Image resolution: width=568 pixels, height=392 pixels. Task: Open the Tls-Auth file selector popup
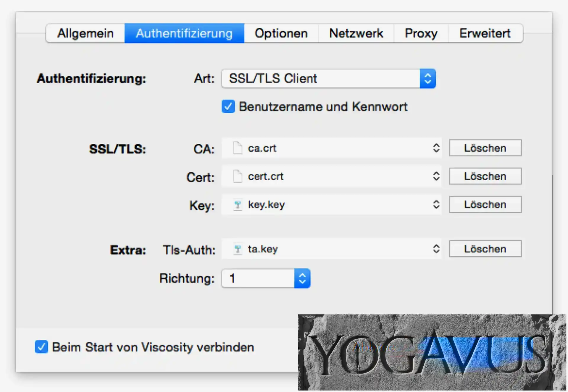click(436, 249)
